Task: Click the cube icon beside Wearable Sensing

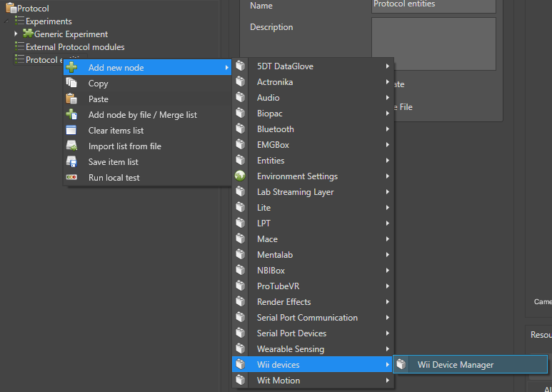Action: point(241,348)
